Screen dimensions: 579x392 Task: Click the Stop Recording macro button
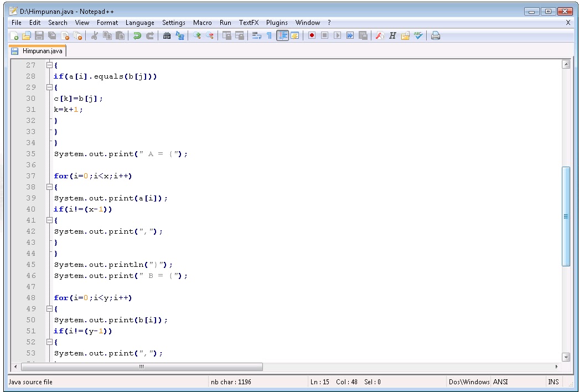(324, 35)
